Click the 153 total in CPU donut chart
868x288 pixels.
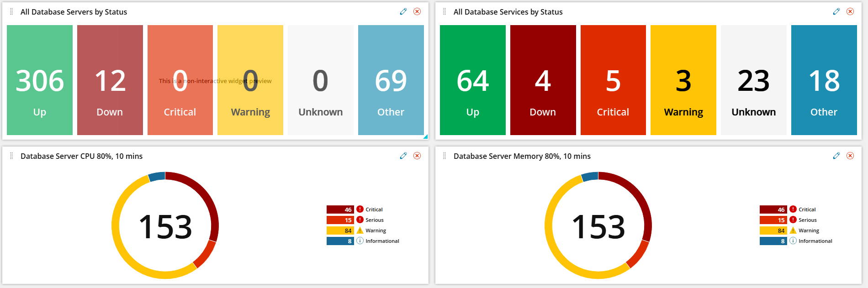coord(165,226)
